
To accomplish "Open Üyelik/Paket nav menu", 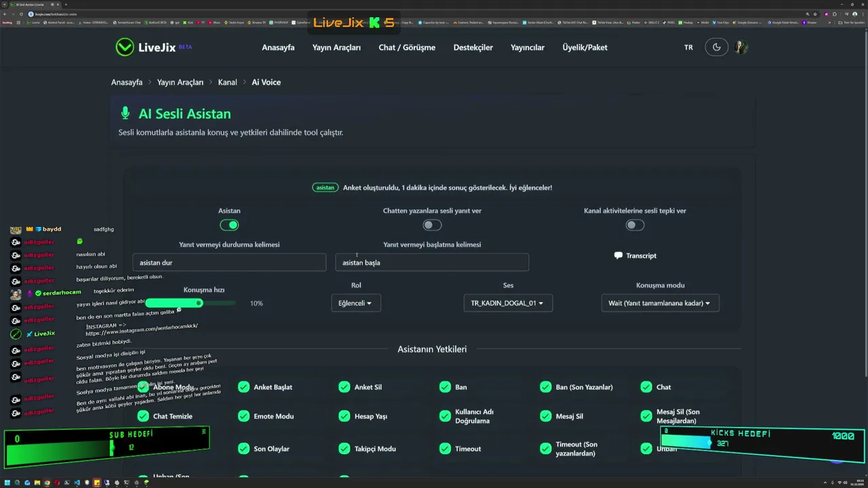I will click(585, 47).
